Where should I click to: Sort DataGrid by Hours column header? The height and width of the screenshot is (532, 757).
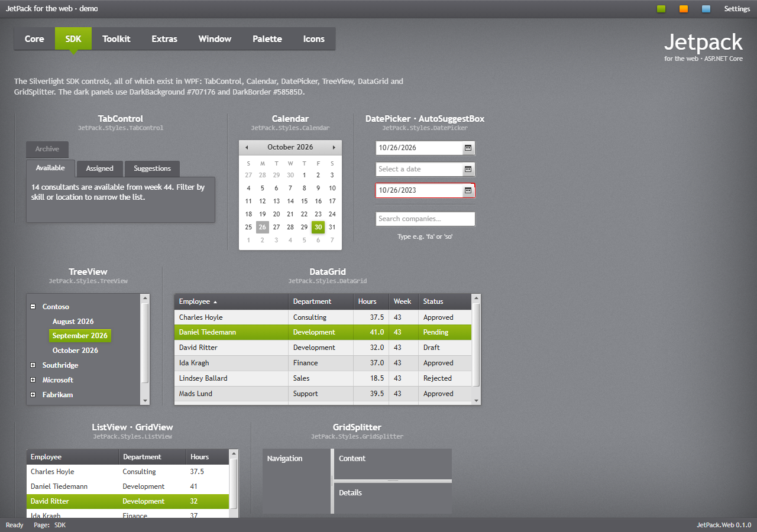(x=371, y=301)
